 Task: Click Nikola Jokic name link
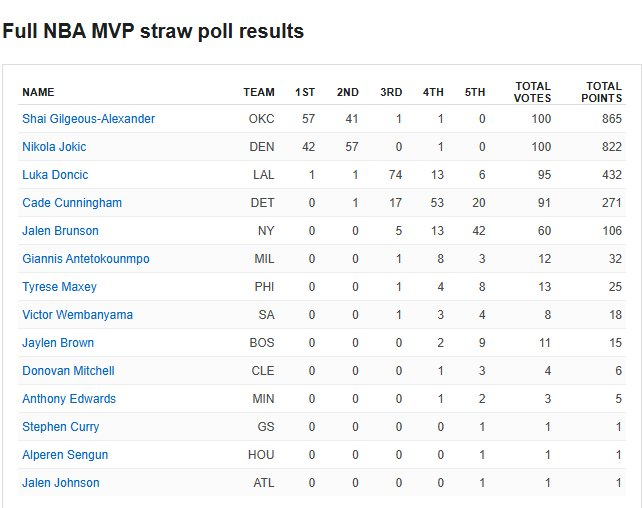[55, 147]
